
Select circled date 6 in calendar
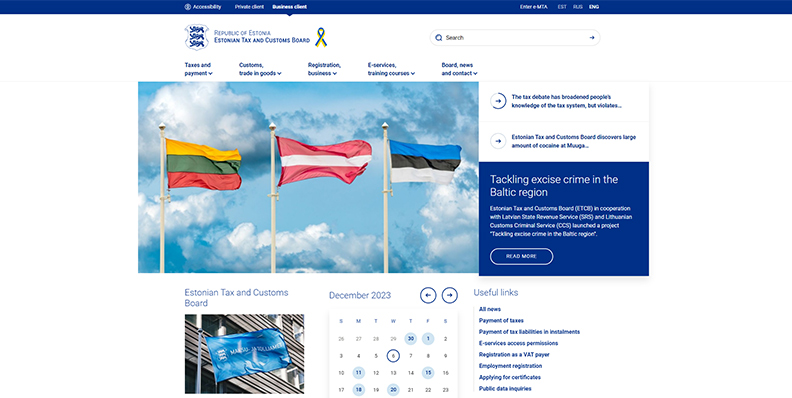[393, 356]
